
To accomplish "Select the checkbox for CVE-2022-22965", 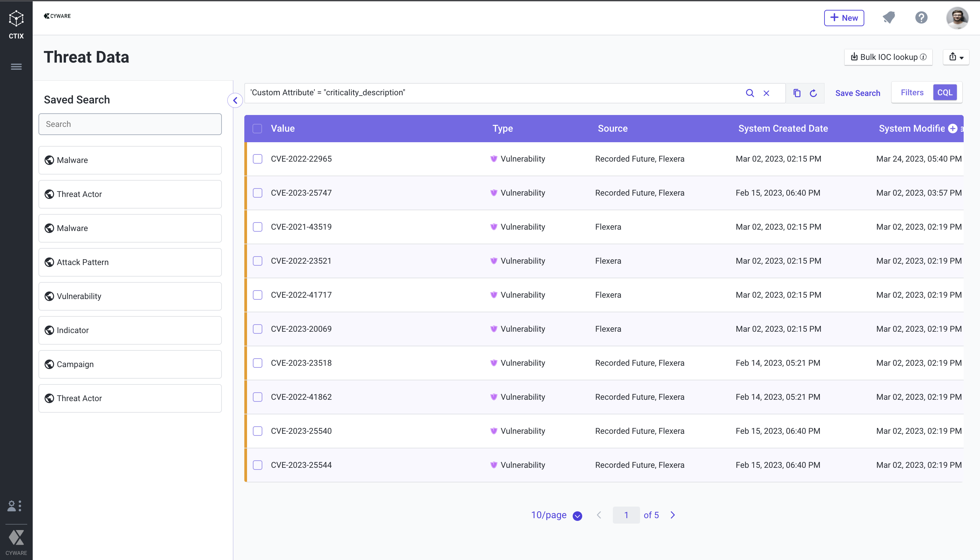I will pyautogui.click(x=258, y=159).
